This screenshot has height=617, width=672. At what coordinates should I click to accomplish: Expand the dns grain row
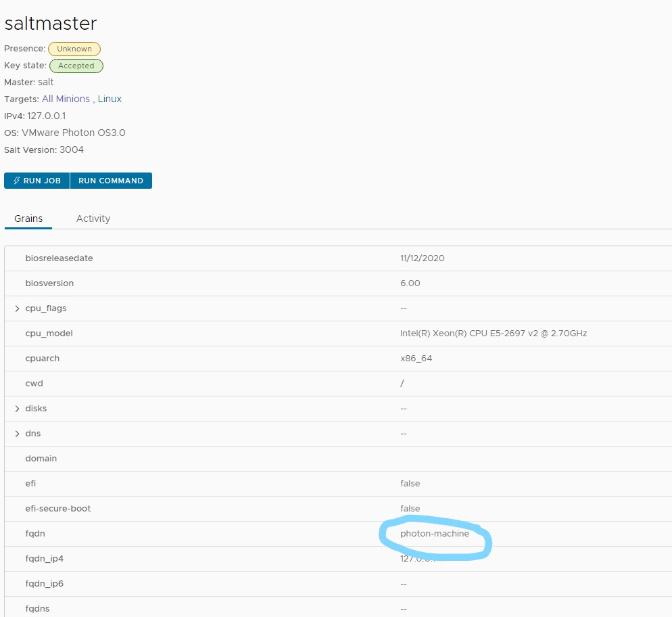18,434
